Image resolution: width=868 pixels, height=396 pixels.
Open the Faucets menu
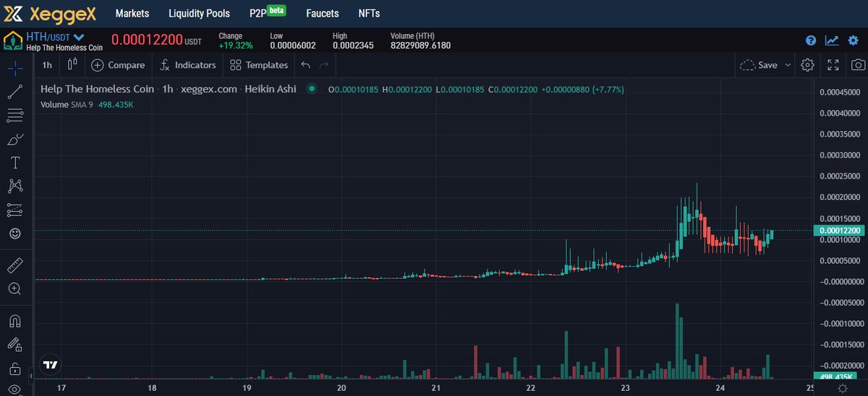tap(323, 14)
